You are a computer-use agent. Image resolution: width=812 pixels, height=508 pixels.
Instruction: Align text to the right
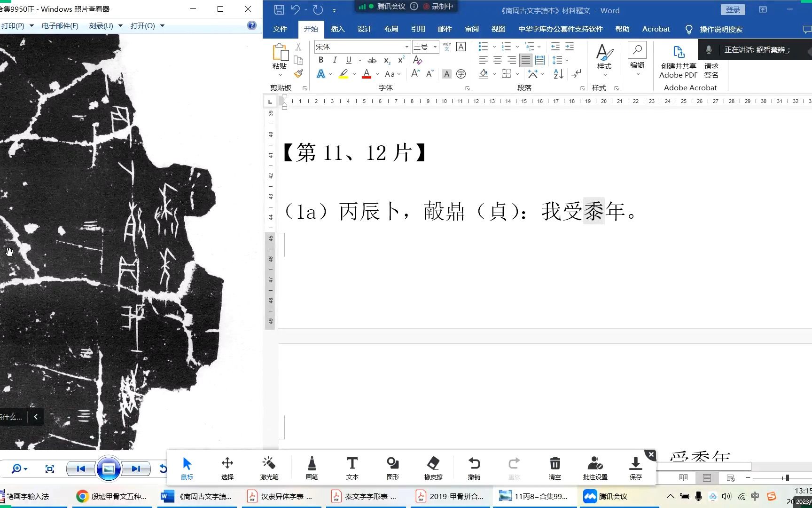coord(512,60)
